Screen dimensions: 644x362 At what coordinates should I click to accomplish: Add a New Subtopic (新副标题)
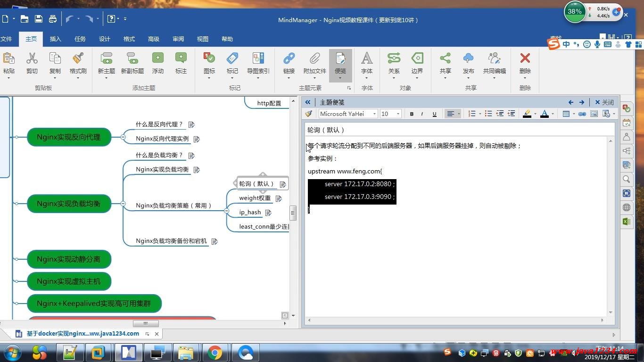(132, 58)
